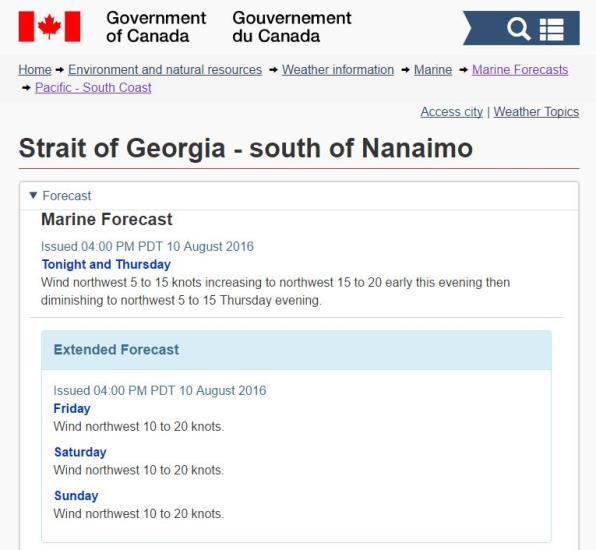The width and height of the screenshot is (596, 550).
Task: Click the Friday forecast heading
Action: 72,408
